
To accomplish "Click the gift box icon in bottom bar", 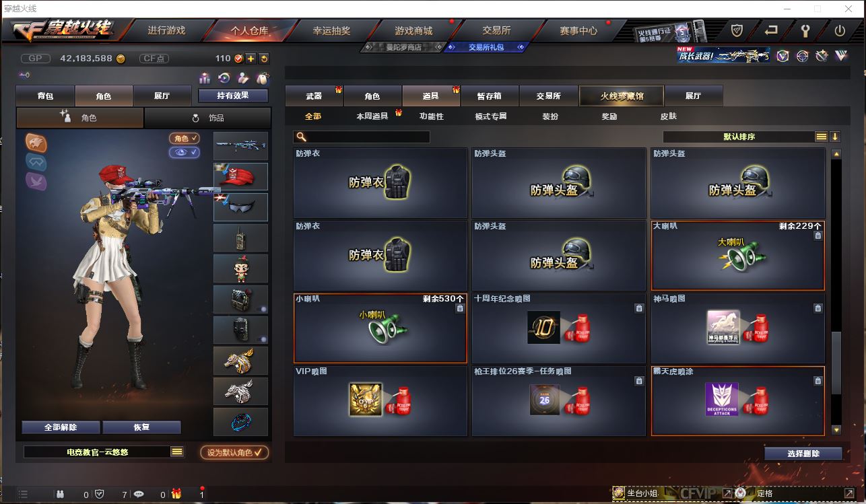I will [x=176, y=494].
